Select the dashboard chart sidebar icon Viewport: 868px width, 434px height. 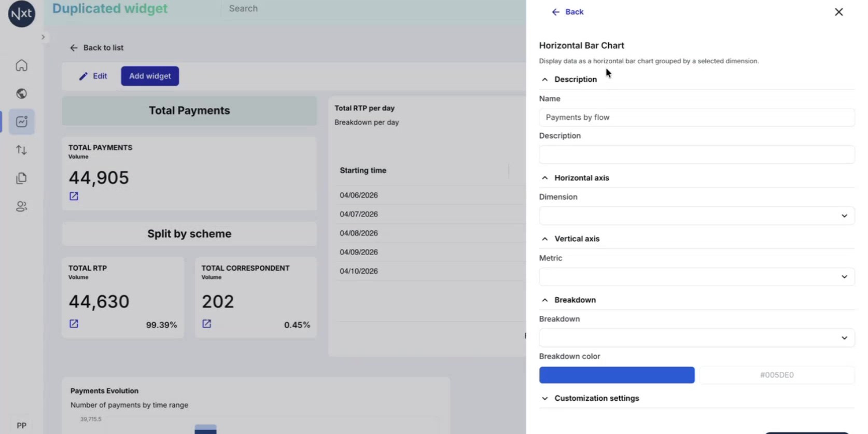tap(21, 122)
